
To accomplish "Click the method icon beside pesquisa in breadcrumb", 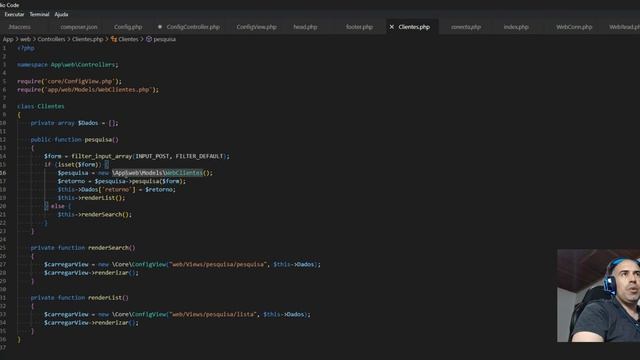I will pos(149,39).
